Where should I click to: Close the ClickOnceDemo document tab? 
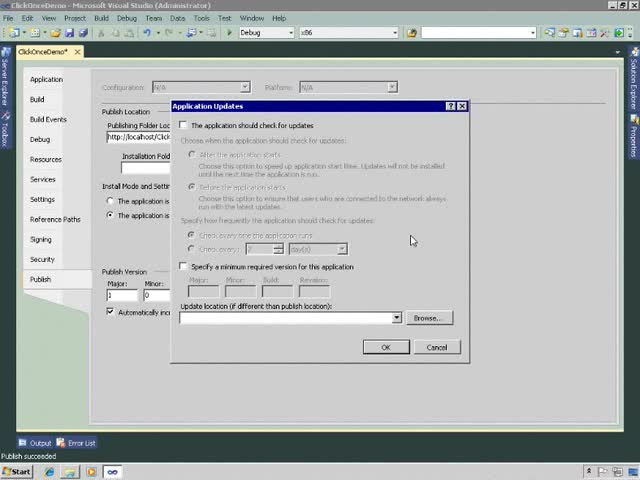(77, 52)
